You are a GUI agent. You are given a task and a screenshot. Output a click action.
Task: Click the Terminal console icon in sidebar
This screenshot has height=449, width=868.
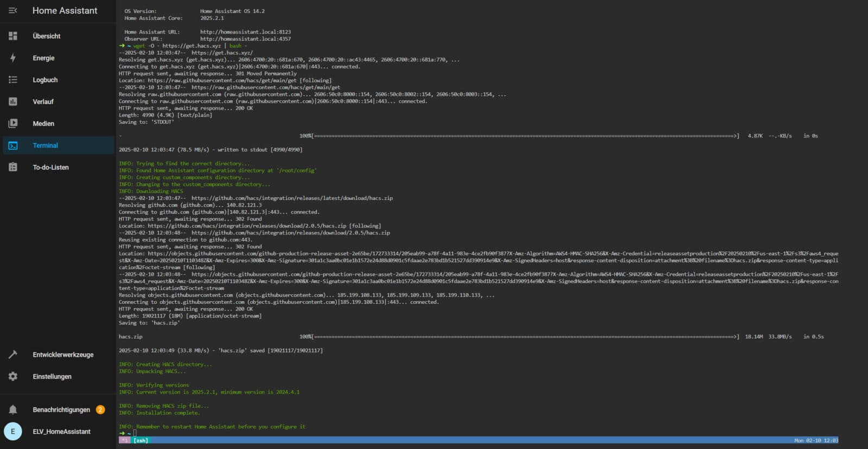pyautogui.click(x=13, y=146)
